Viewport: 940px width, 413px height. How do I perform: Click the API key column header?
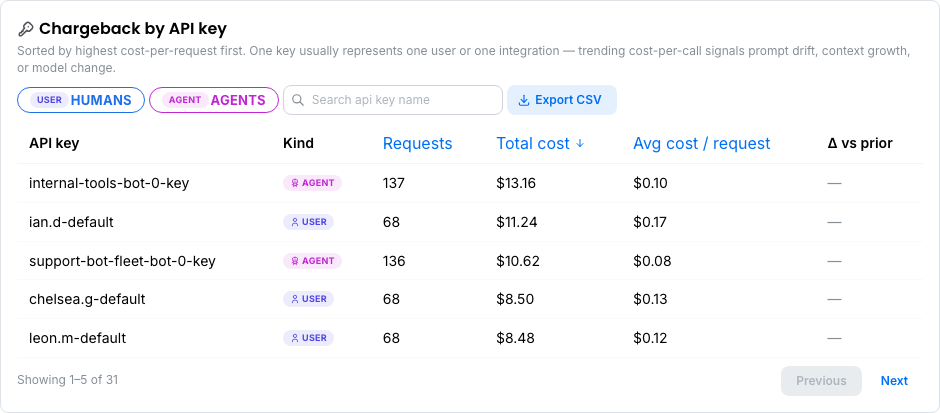[x=54, y=144]
